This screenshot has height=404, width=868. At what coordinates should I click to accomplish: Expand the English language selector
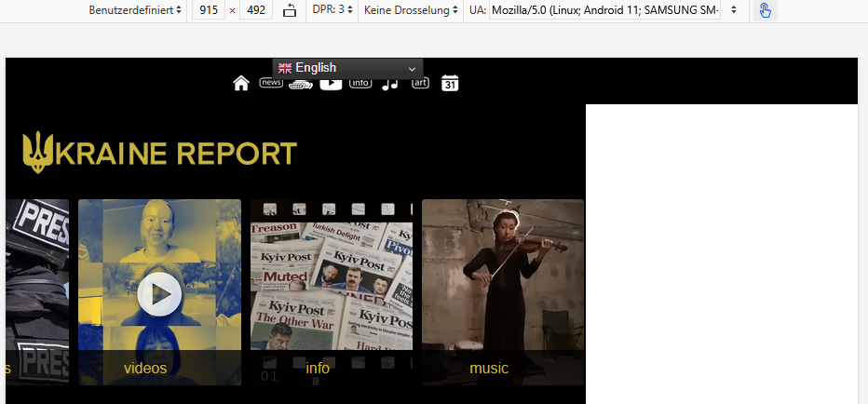click(x=347, y=68)
